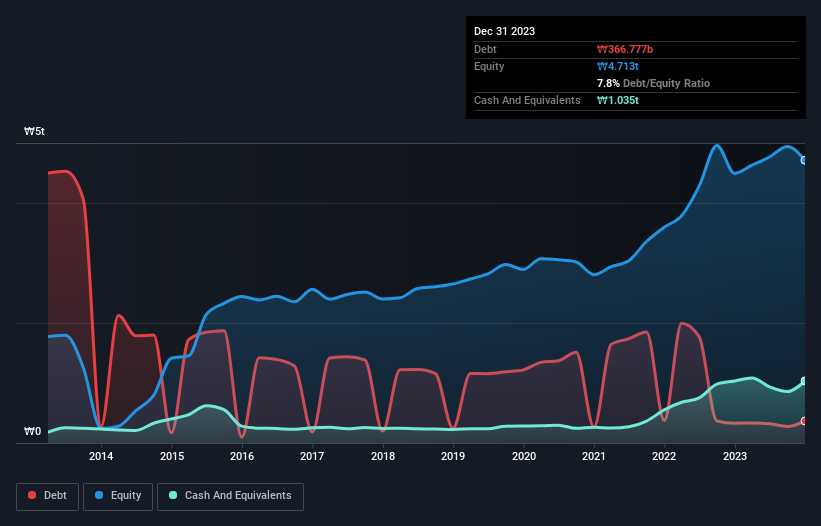Viewport: 821px width, 526px height.
Task: Click the Equity row label in tooltip
Action: (x=489, y=66)
